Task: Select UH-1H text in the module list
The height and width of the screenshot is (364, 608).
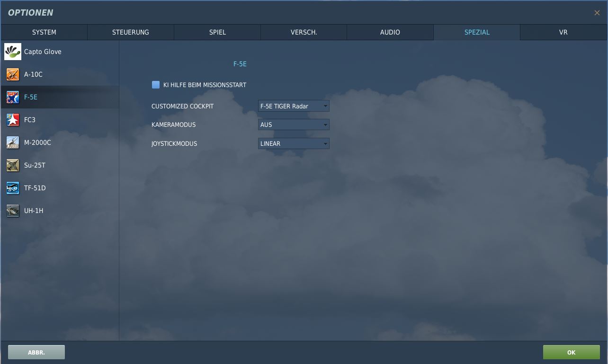Action: (x=34, y=211)
